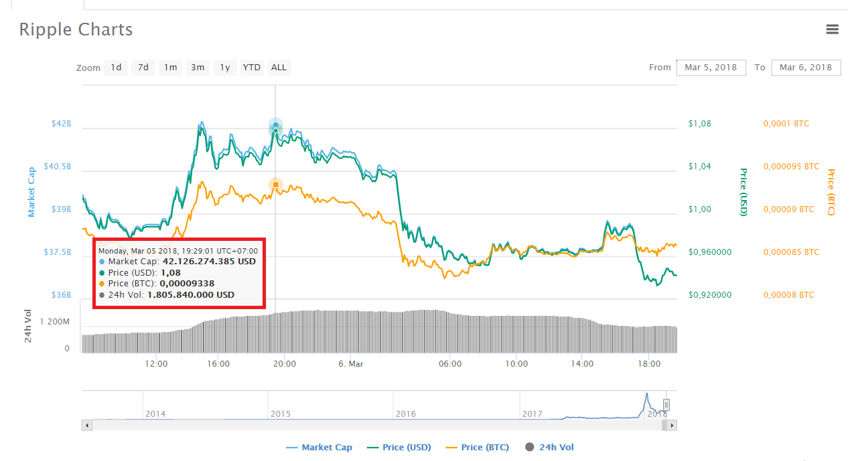This screenshot has width=868, height=461.
Task: Click the 18:00 time axis label
Action: (650, 363)
